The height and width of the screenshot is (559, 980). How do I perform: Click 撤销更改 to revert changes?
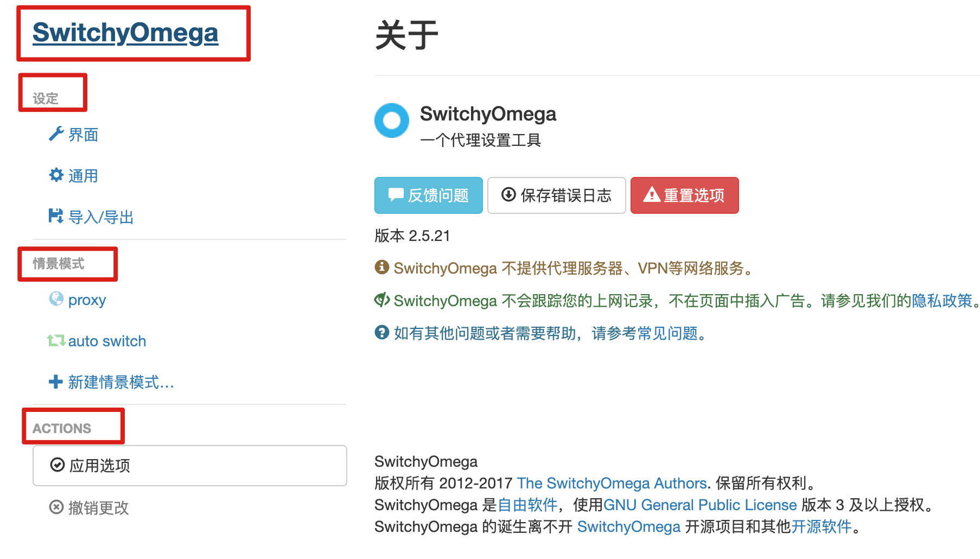pyautogui.click(x=90, y=508)
